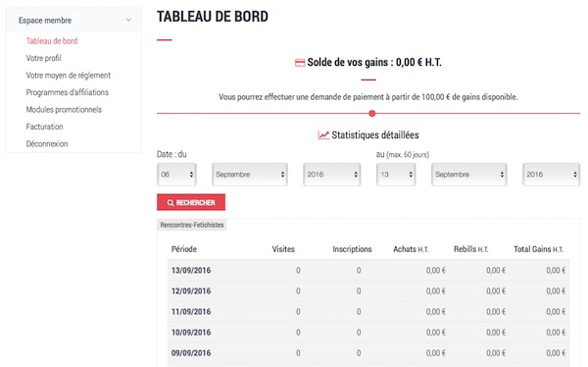588x367 pixels.
Task: Click the 13/09/2016 table row
Action: tap(368, 270)
